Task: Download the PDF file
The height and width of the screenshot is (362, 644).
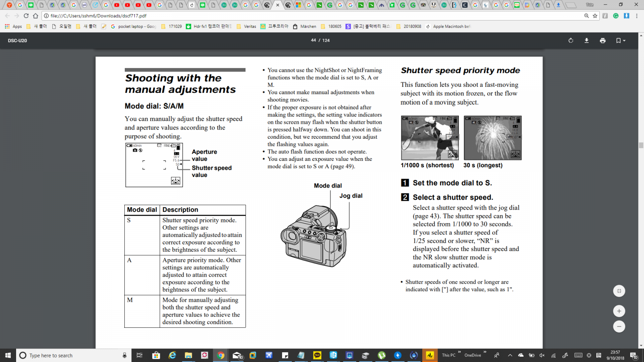Action: pos(586,41)
